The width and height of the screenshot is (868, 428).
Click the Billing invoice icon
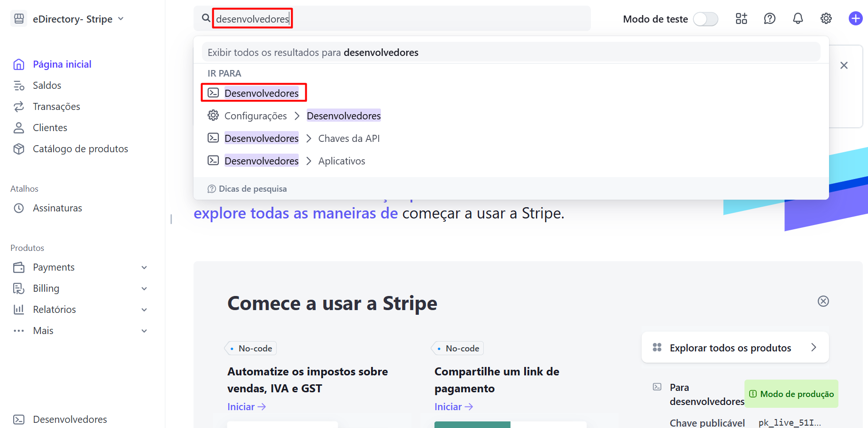tap(19, 288)
